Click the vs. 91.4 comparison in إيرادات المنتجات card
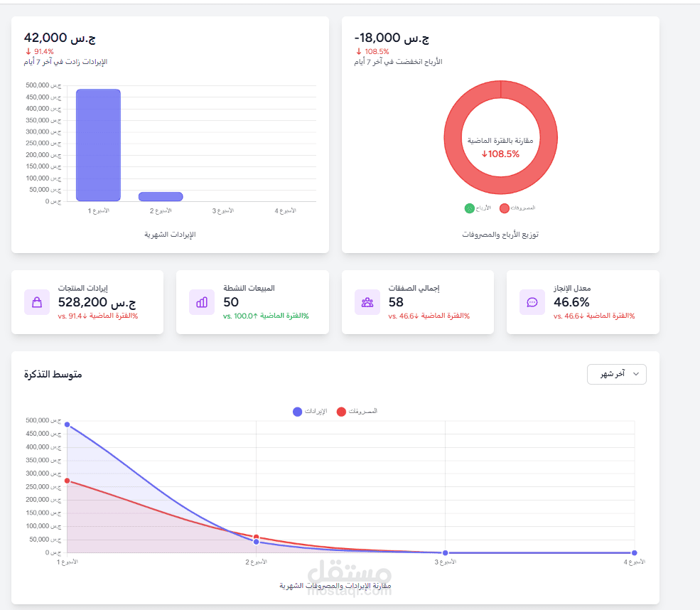This screenshot has width=700, height=610. pyautogui.click(x=98, y=316)
